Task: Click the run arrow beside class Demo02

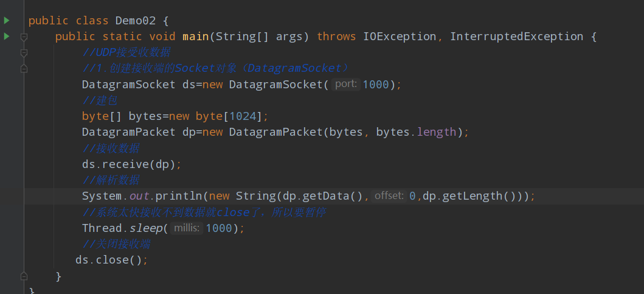Action: click(x=6, y=20)
